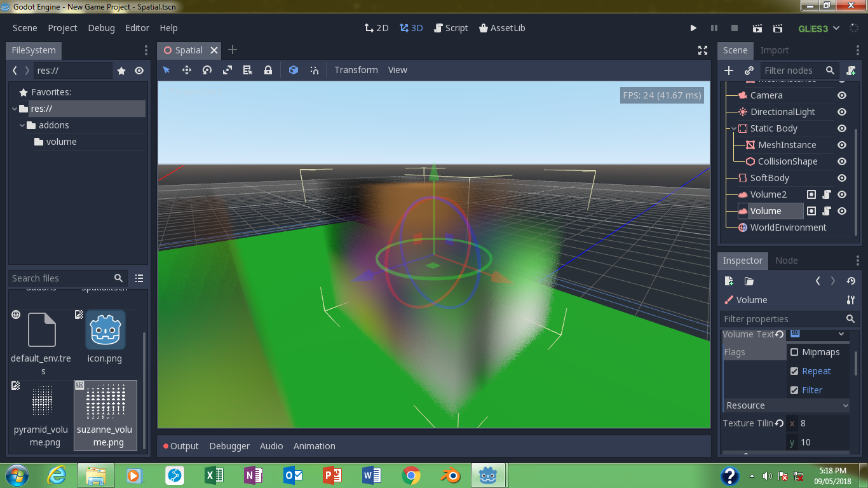The height and width of the screenshot is (488, 868).
Task: Toggle FileSystem list view mode icon
Action: tap(139, 278)
